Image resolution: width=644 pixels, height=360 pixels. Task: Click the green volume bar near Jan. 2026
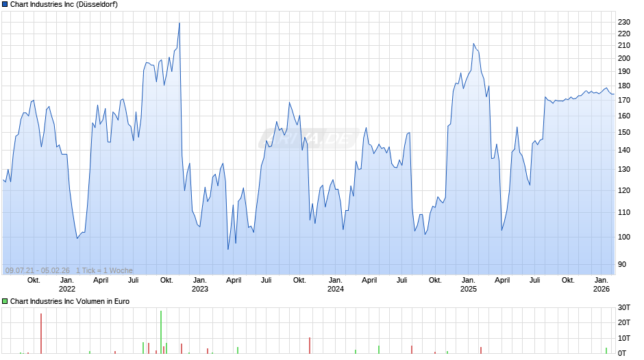[x=606, y=350]
